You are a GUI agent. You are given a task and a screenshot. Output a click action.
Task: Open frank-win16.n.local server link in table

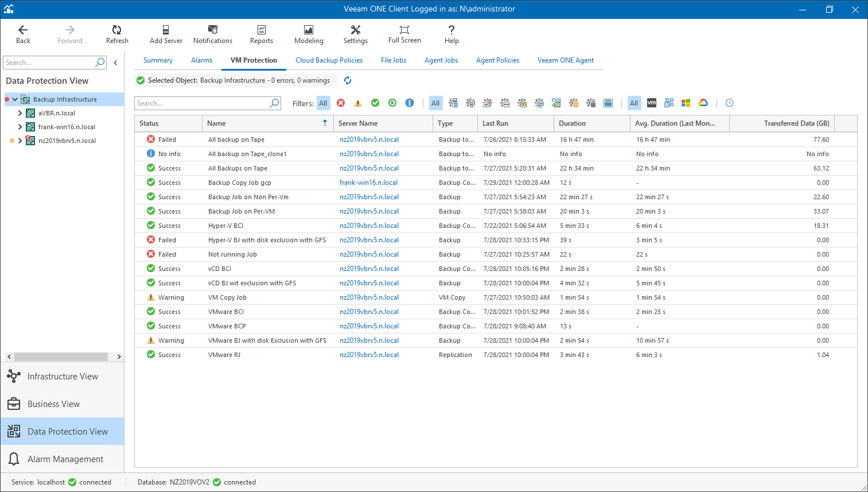point(368,183)
